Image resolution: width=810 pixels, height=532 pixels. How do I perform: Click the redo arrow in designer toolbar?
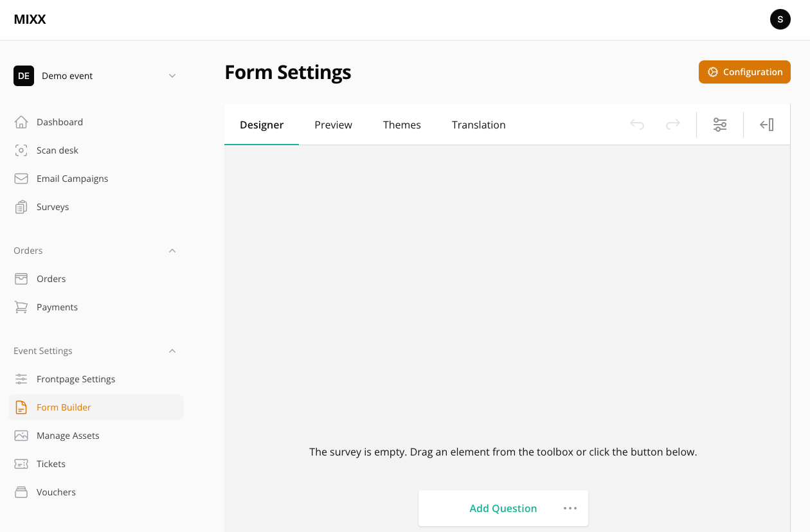(x=673, y=125)
